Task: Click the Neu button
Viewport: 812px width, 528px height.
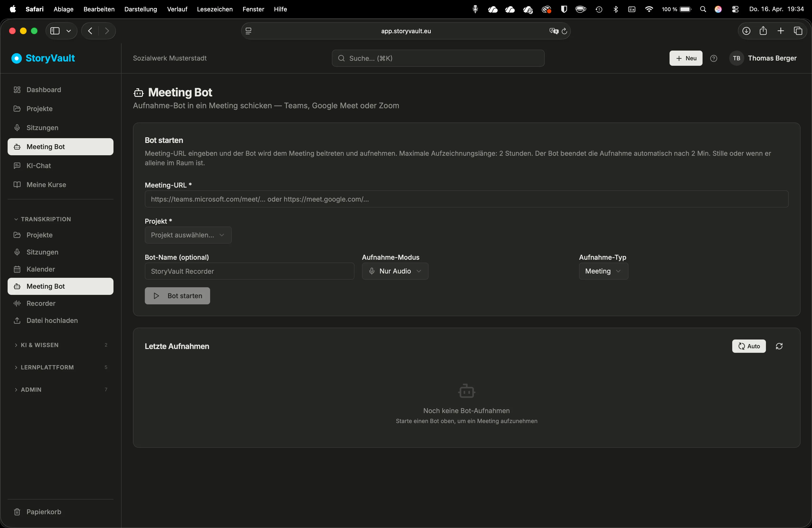Action: click(686, 58)
